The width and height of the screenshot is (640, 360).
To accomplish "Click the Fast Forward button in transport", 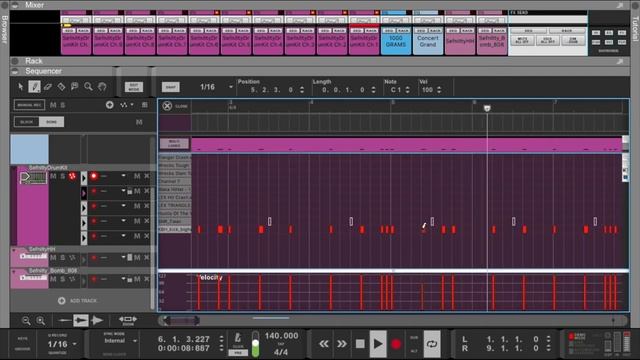I will pos(342,344).
